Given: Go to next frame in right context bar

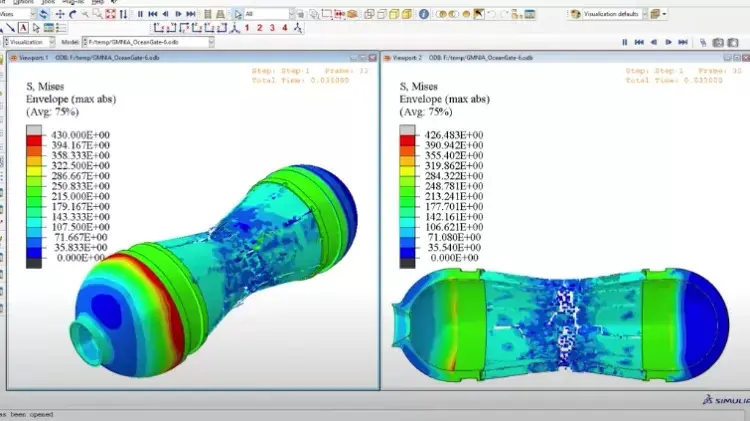Looking at the screenshot, I should [668, 42].
